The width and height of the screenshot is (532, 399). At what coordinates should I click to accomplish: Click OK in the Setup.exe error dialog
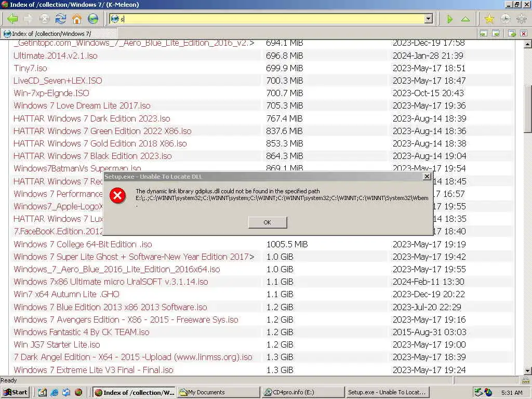coord(268,222)
